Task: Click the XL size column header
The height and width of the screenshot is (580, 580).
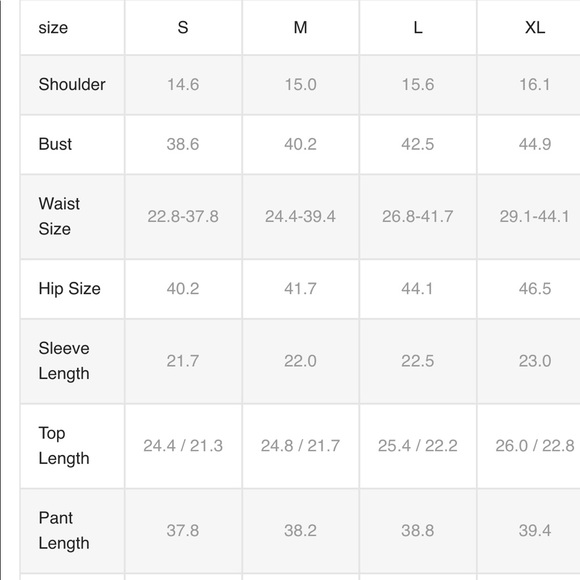Action: (535, 28)
